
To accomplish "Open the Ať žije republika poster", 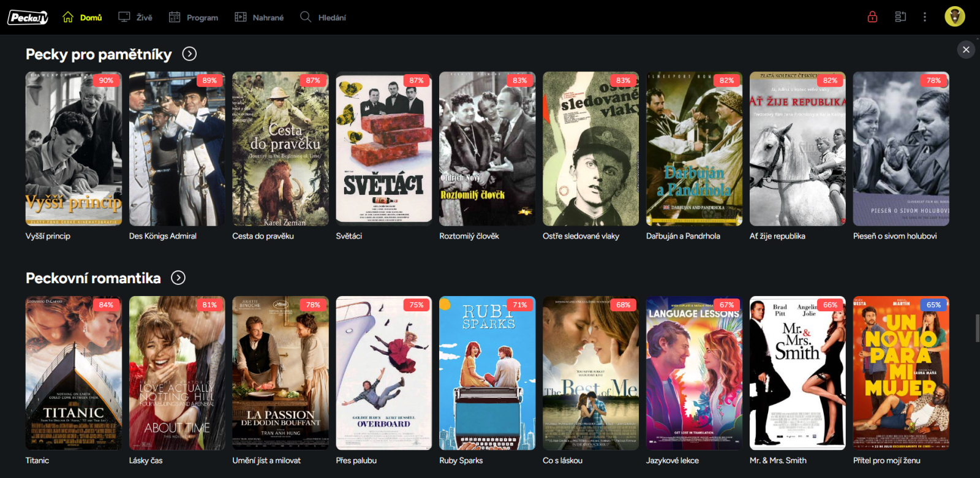I will (798, 149).
